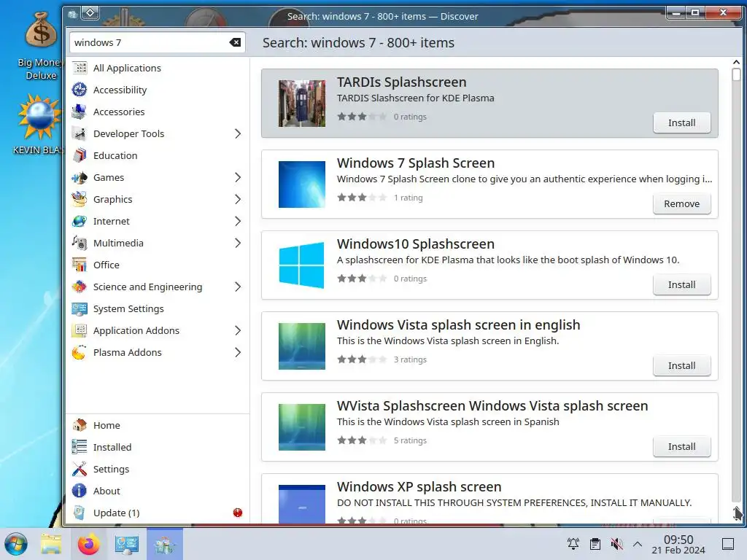Unmute audio in the system tray
This screenshot has height=560, width=747.
(617, 544)
